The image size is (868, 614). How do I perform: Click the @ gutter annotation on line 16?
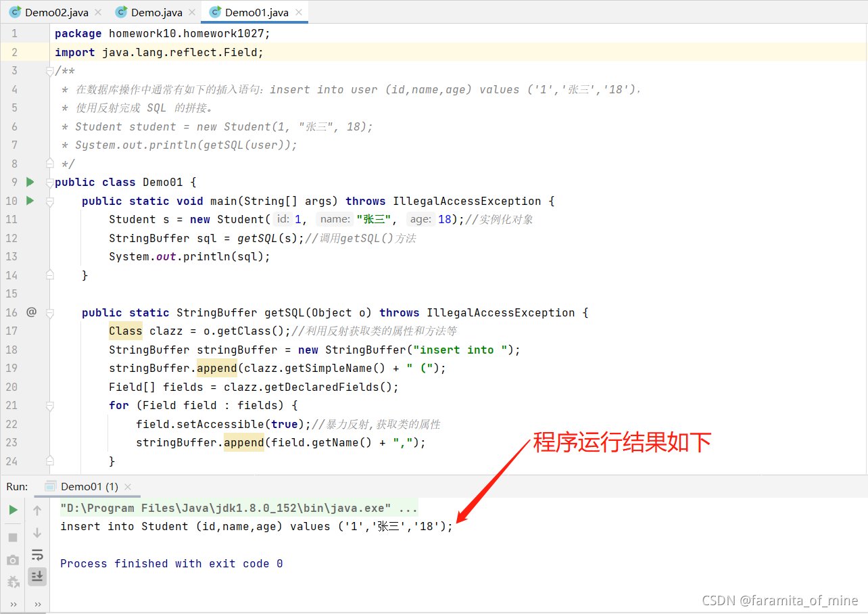click(31, 312)
